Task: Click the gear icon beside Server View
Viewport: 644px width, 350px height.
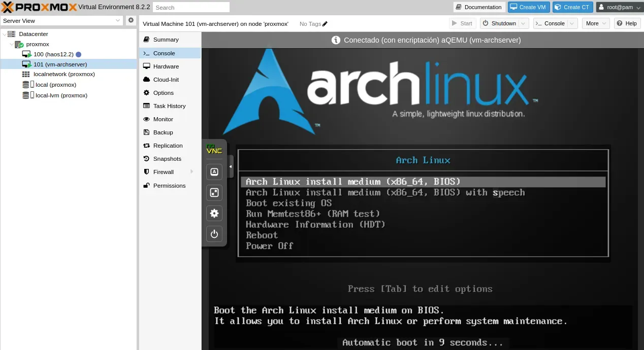Action: (131, 20)
